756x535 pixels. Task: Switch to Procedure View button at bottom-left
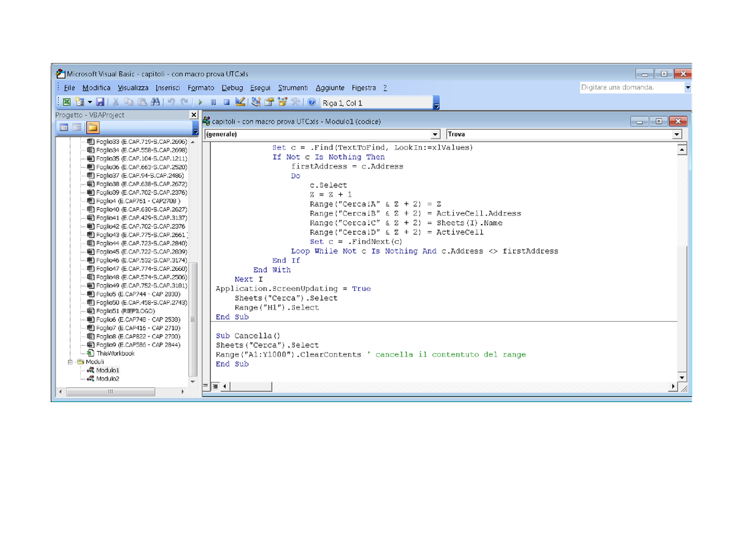[206, 386]
